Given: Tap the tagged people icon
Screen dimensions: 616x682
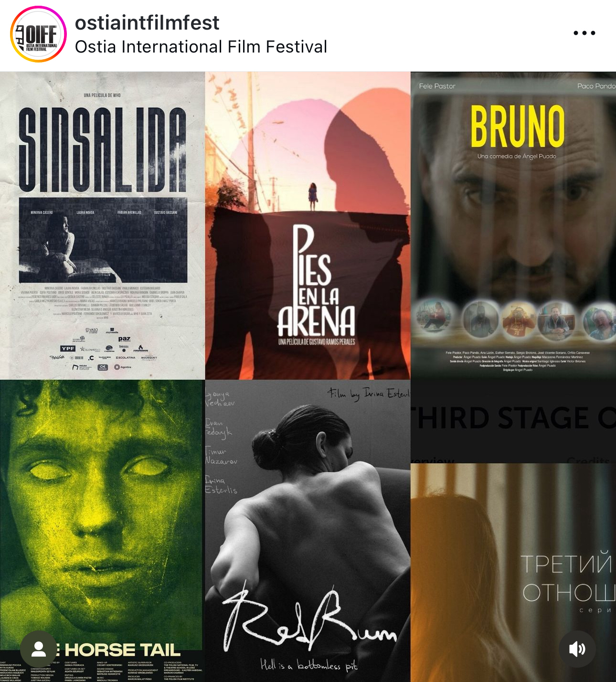Looking at the screenshot, I should pos(38,649).
